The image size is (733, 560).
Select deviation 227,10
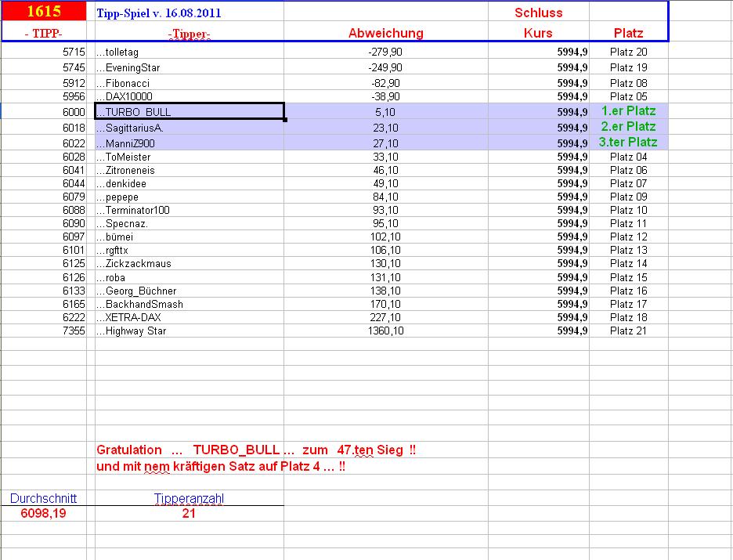point(385,318)
